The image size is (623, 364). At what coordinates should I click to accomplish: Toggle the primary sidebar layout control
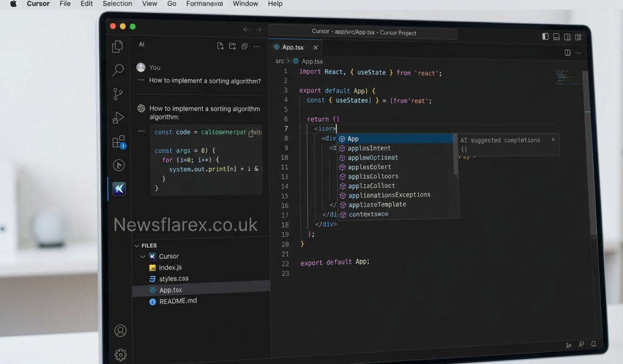pyautogui.click(x=545, y=36)
